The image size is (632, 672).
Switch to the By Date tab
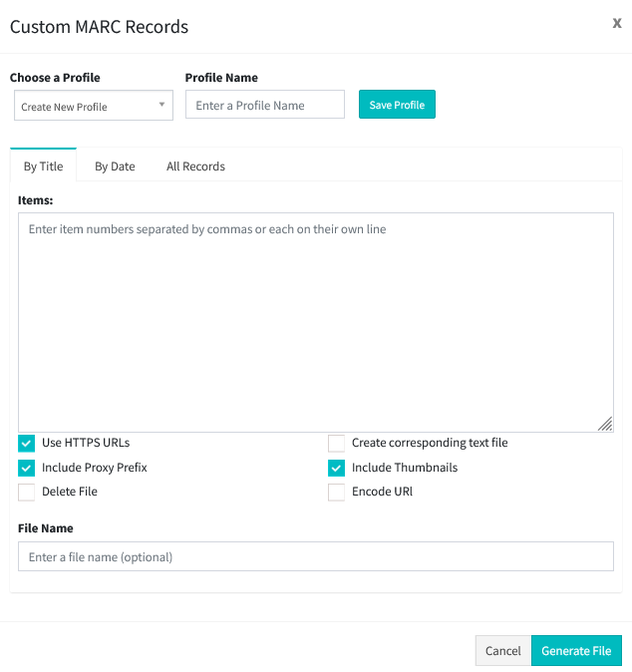pyautogui.click(x=115, y=166)
